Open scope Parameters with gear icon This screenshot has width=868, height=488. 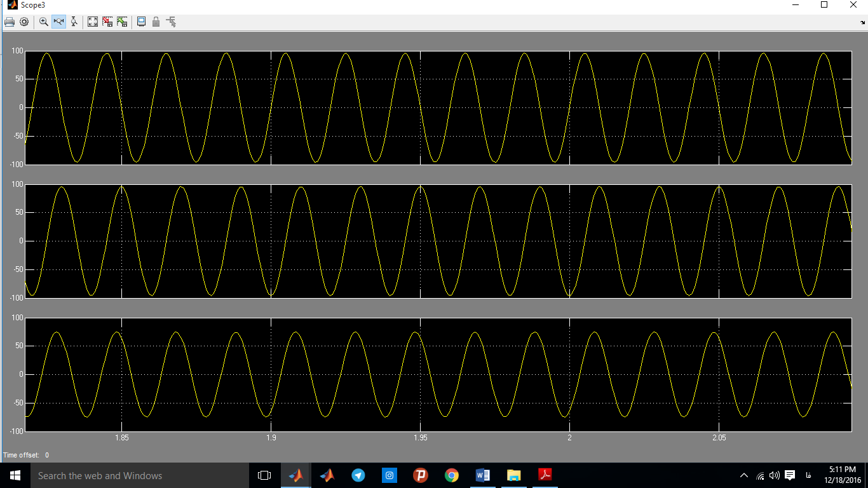(x=24, y=22)
